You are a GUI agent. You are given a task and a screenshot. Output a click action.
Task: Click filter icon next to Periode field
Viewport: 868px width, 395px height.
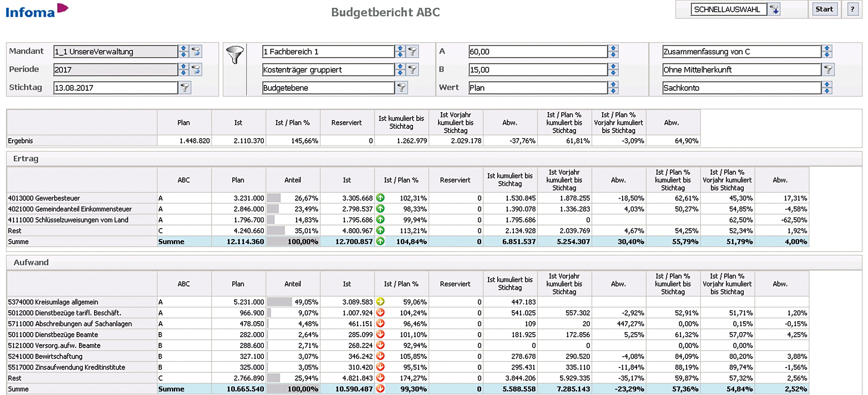[x=196, y=70]
